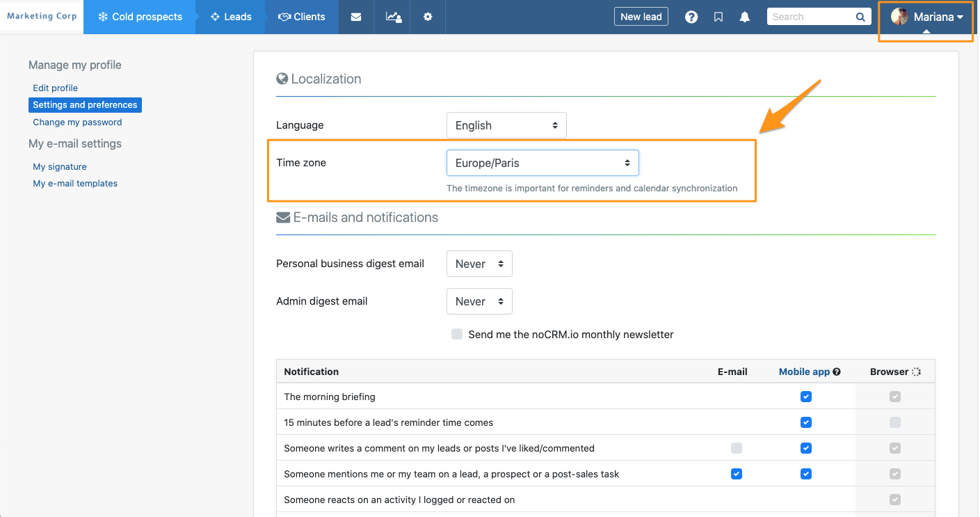The width and height of the screenshot is (980, 517).
Task: Open Personal business digest email dropdown
Action: [479, 264]
